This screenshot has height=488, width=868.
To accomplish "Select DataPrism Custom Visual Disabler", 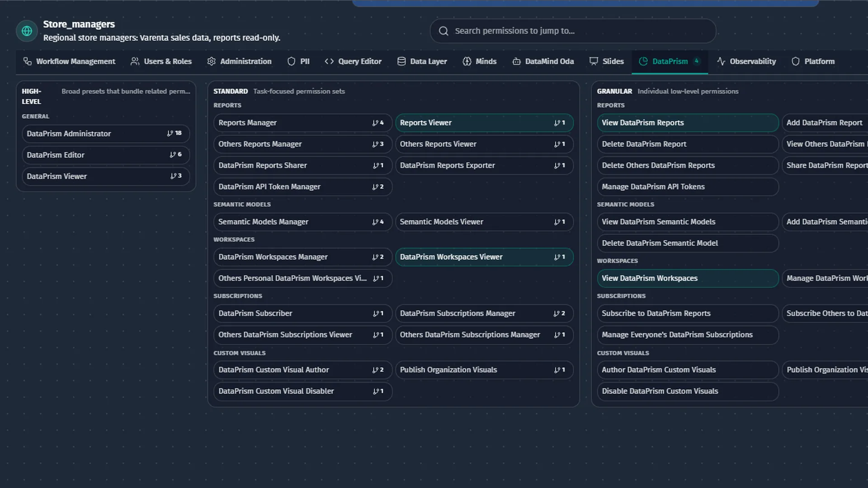I will coord(303,391).
